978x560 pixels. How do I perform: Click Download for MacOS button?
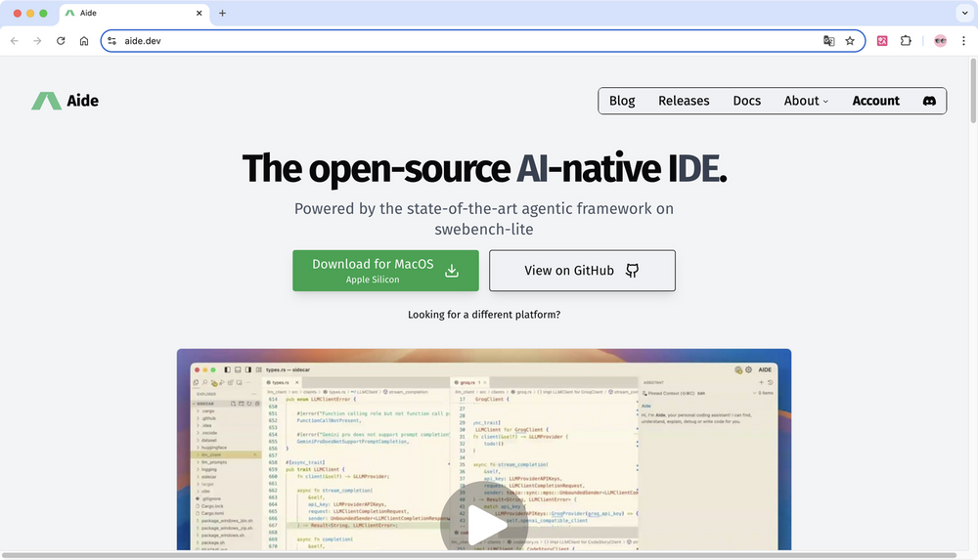coord(385,271)
